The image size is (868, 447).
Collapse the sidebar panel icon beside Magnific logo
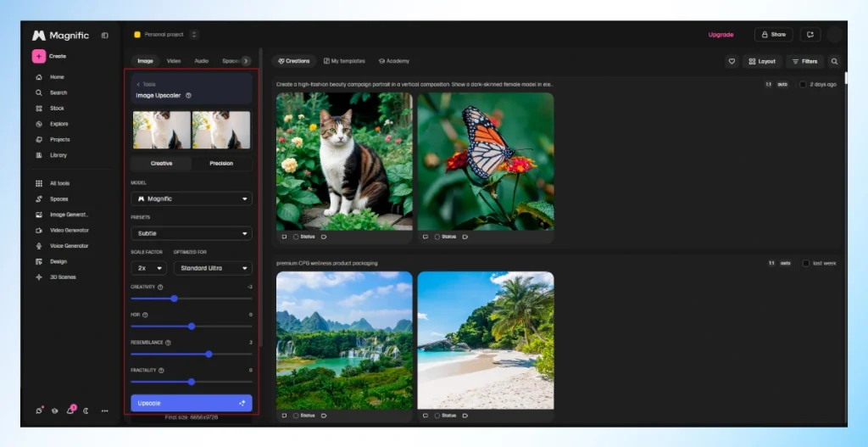point(104,36)
